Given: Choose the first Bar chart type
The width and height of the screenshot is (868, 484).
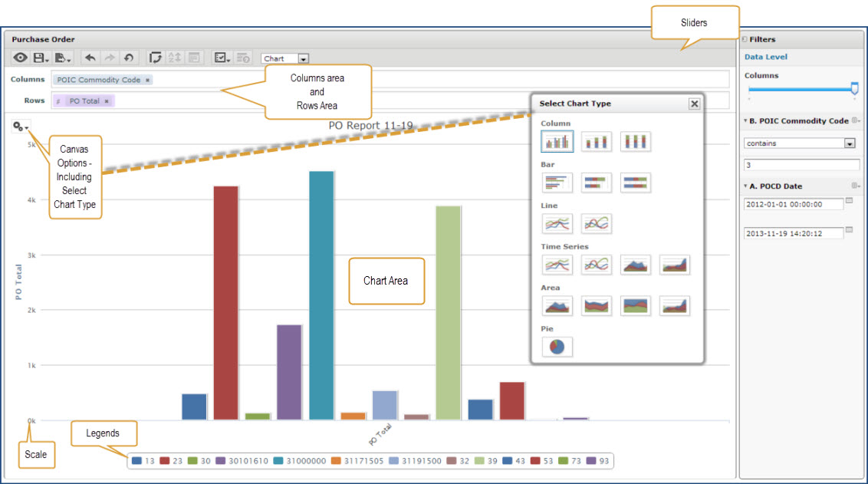Looking at the screenshot, I should 557,183.
